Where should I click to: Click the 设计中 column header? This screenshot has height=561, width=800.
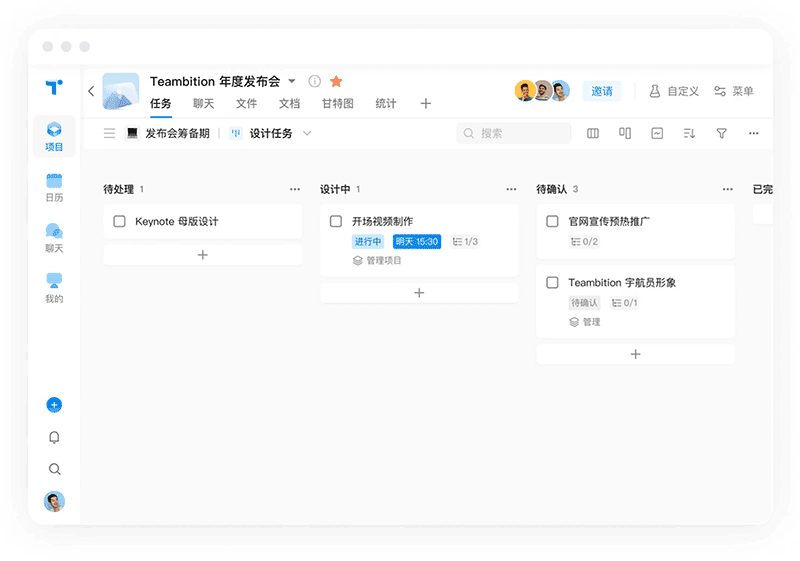tap(335, 189)
